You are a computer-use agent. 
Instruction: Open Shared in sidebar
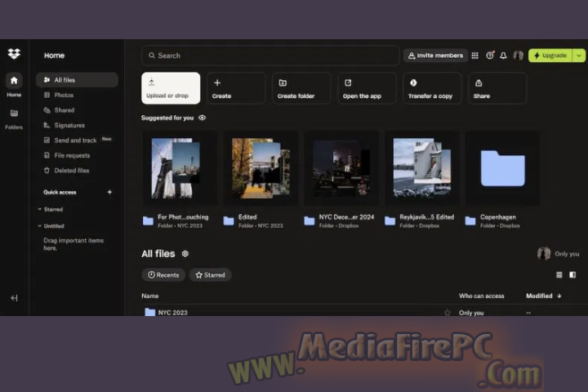(77, 110)
